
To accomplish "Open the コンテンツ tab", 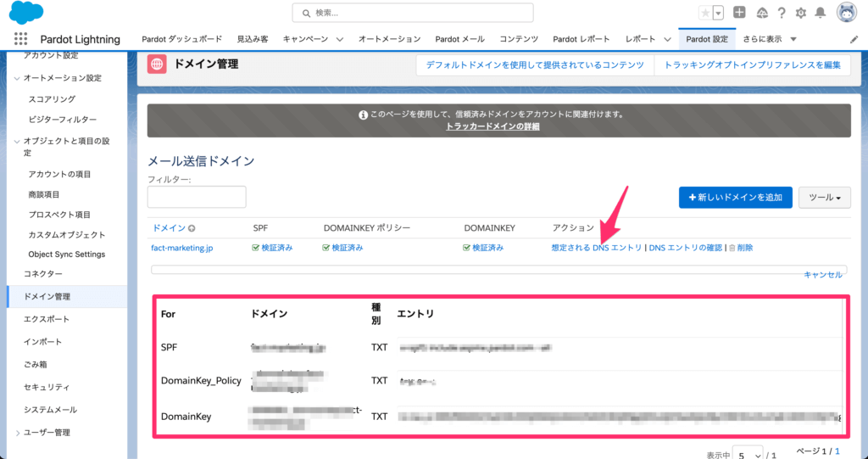I will click(519, 39).
